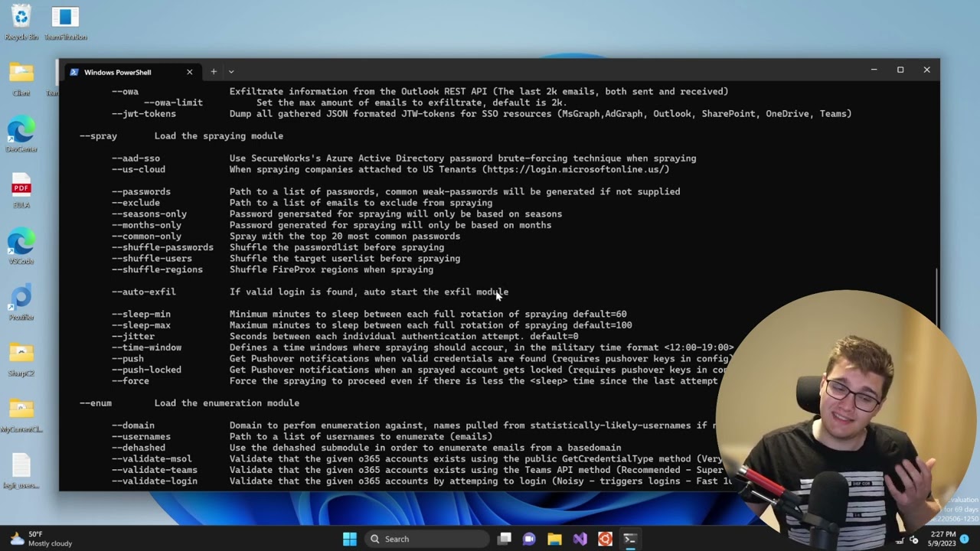
Task: Open a new terminal tab
Action: pyautogui.click(x=214, y=72)
